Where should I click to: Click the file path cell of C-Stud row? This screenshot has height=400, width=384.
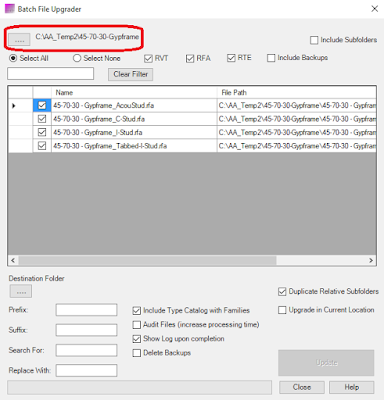tap(297, 119)
